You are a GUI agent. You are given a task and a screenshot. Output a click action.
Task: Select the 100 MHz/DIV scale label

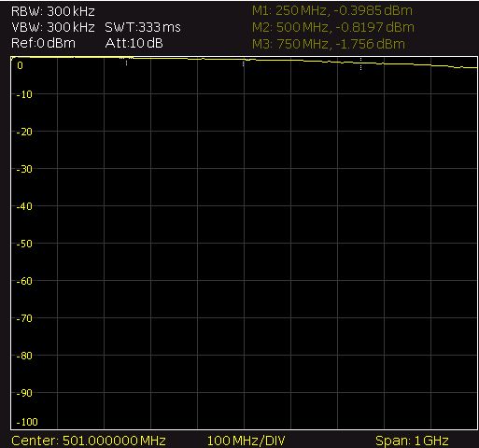pos(246,441)
